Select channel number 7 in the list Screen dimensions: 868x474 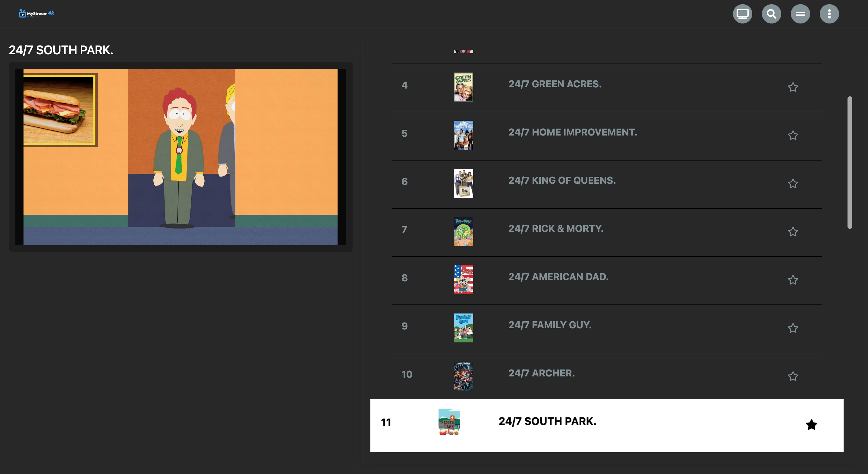coord(404,229)
